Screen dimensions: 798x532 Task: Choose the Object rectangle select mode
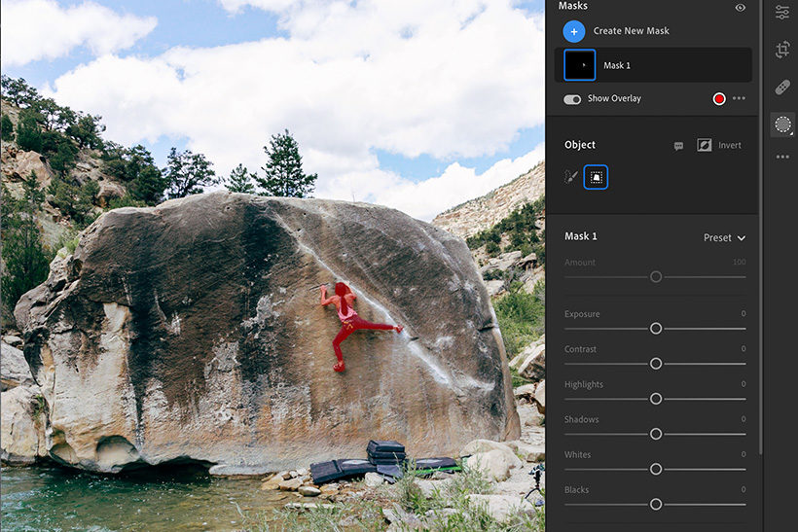coord(596,177)
